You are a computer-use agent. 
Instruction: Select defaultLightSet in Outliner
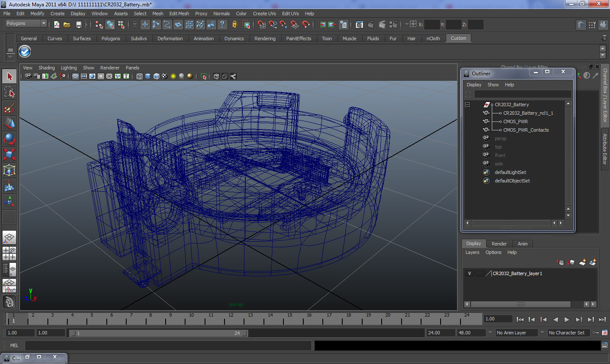[510, 172]
